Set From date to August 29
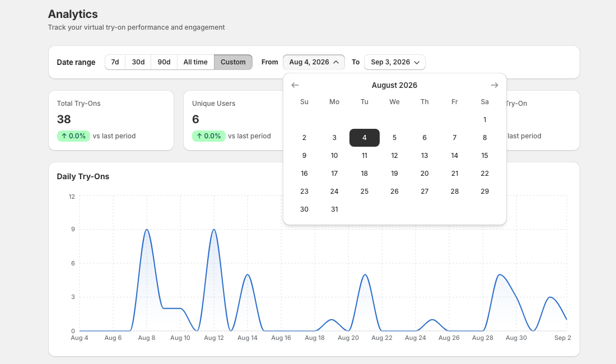Image resolution: width=616 pixels, height=364 pixels. tap(485, 192)
